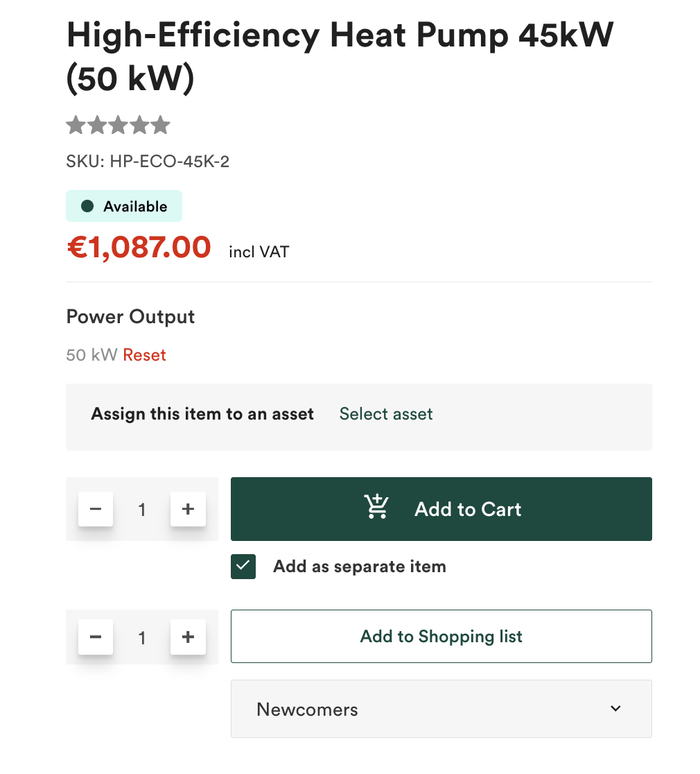Image resolution: width=700 pixels, height=774 pixels.
Task: Select the Power Output section heading
Action: coord(130,316)
